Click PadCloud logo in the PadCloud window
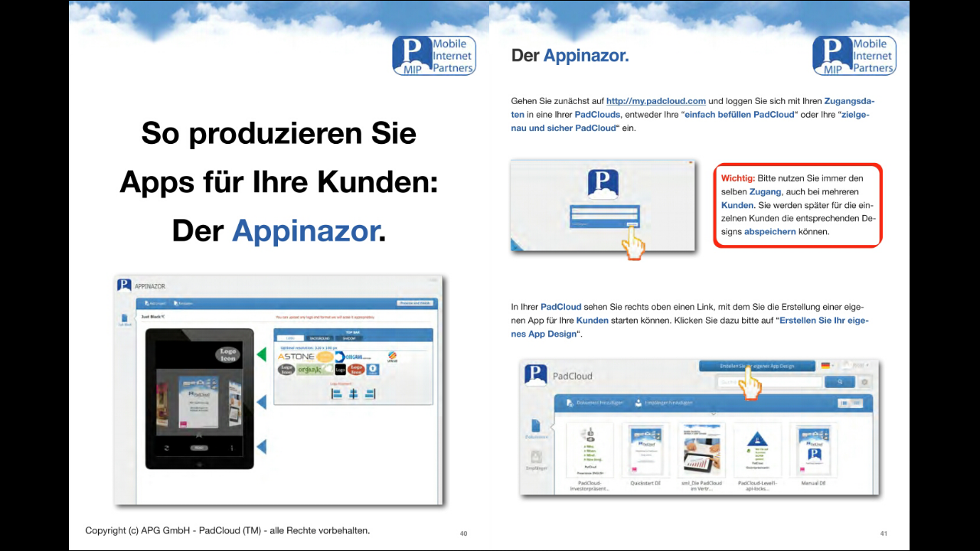This screenshot has height=551, width=980. [x=535, y=374]
